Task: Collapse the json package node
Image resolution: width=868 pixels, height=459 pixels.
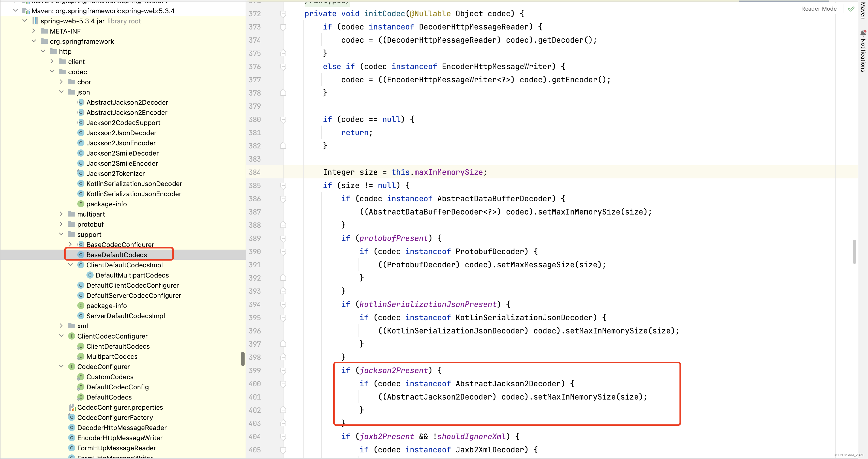Action: point(61,92)
